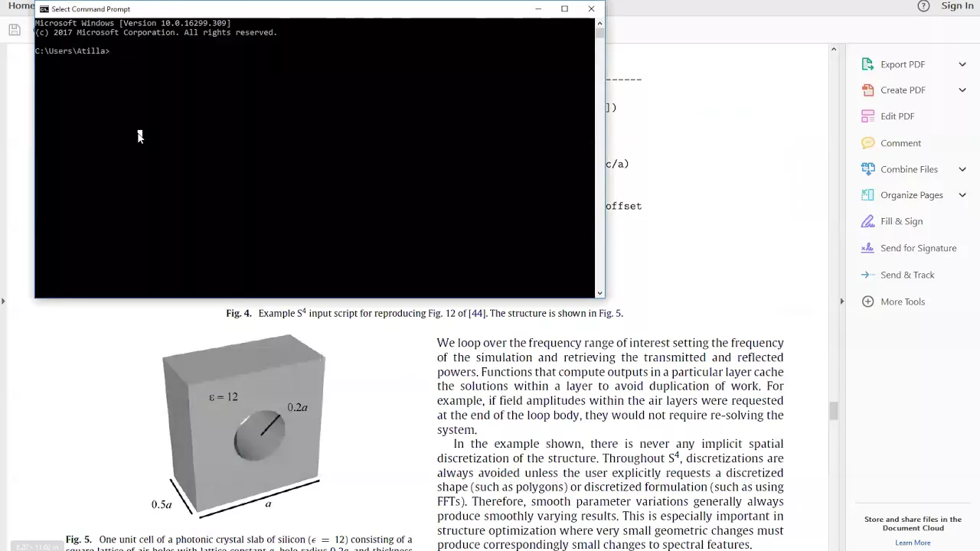Open the Create PDF tool
Image resolution: width=980 pixels, height=551 pixels.
[x=903, y=90]
